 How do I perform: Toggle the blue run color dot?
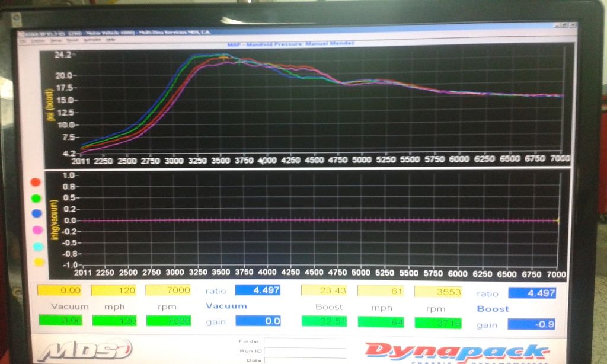(x=37, y=214)
